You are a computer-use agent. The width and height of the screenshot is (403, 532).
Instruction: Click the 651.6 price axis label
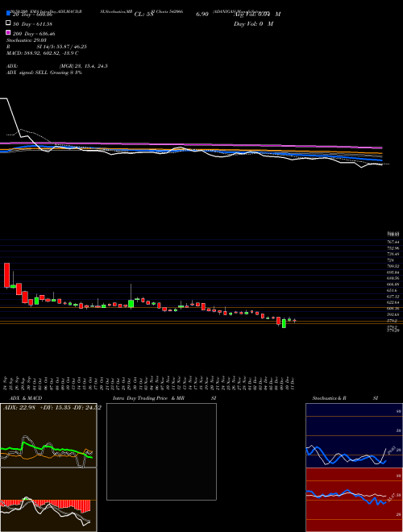pyautogui.click(x=393, y=290)
